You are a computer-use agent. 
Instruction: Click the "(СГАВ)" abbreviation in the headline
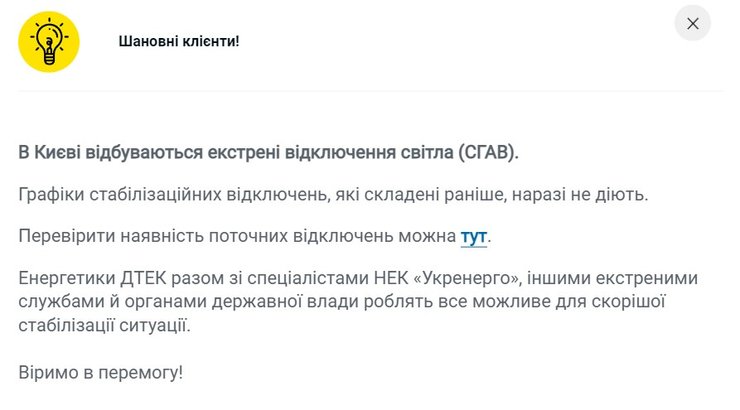click(x=488, y=152)
